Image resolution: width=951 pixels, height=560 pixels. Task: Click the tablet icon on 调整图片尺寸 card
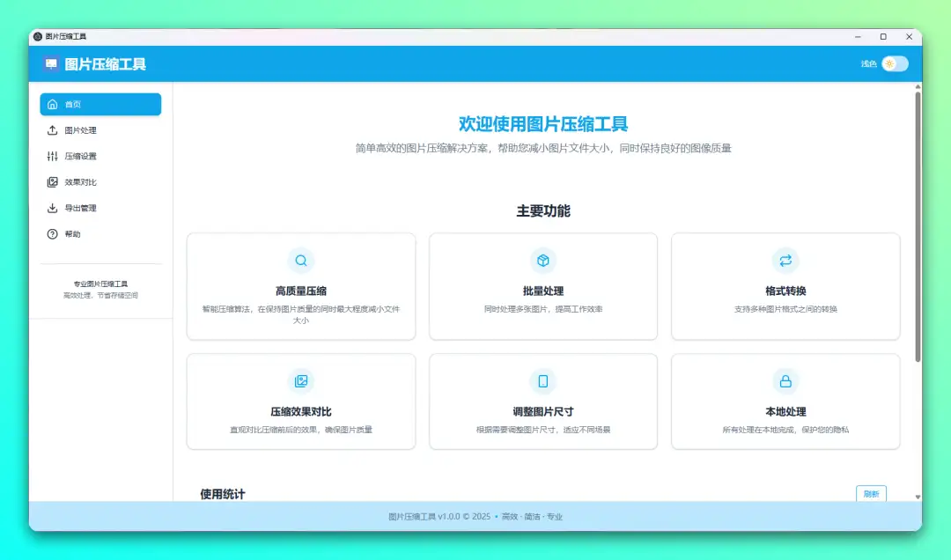[543, 381]
